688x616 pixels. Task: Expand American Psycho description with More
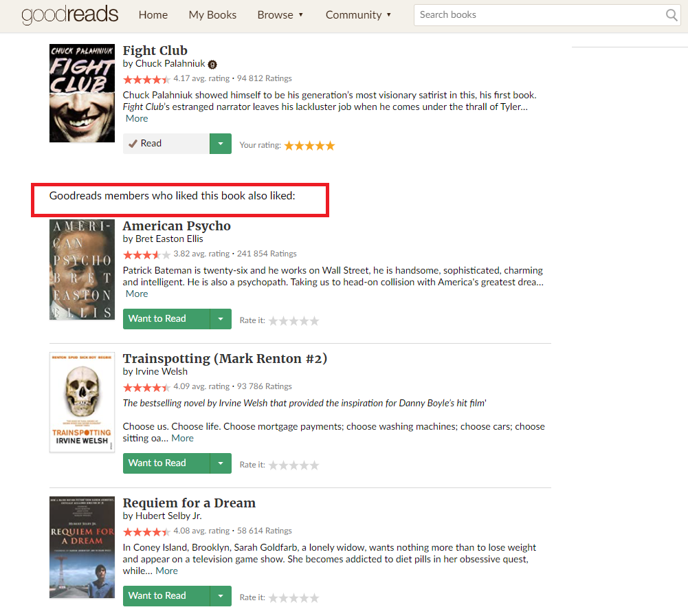point(137,294)
